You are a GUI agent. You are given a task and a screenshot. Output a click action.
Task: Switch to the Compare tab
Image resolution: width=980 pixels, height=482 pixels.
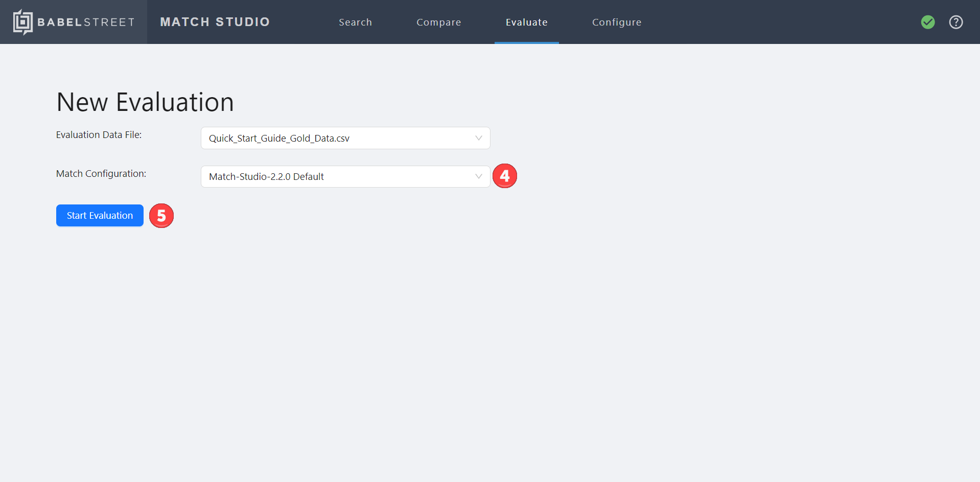click(439, 22)
